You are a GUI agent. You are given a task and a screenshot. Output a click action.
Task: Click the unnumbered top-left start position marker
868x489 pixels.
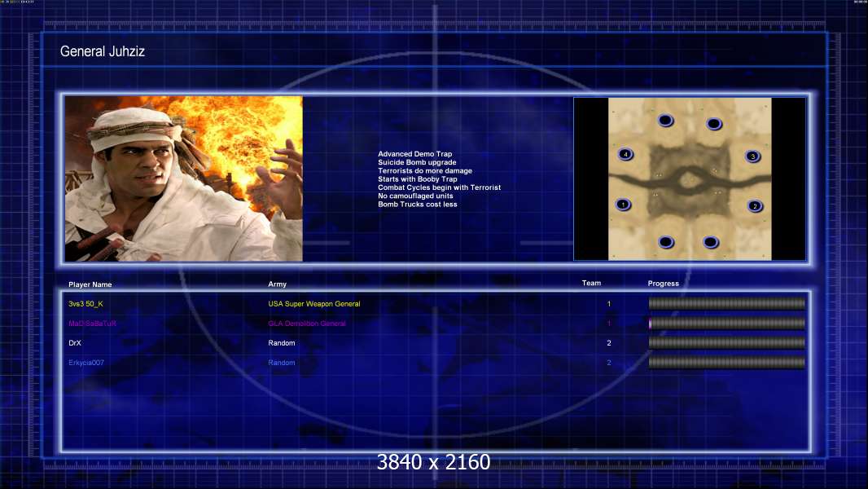666,120
